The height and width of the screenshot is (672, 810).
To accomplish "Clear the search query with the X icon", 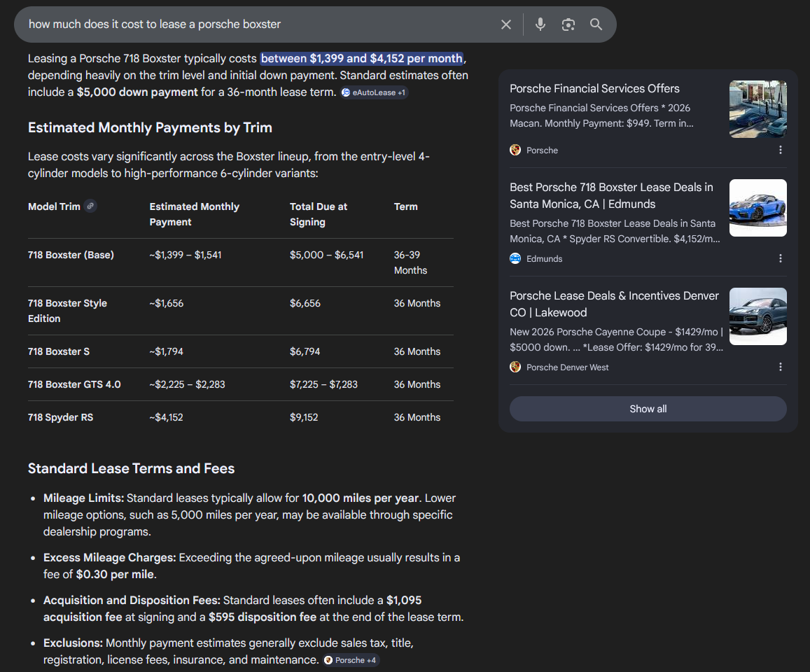I will (x=505, y=24).
